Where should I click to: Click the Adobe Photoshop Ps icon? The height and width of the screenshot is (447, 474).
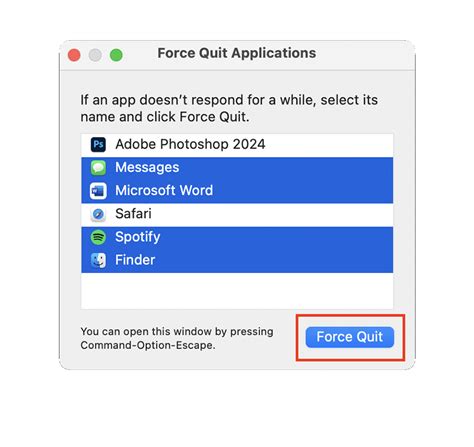tap(98, 145)
